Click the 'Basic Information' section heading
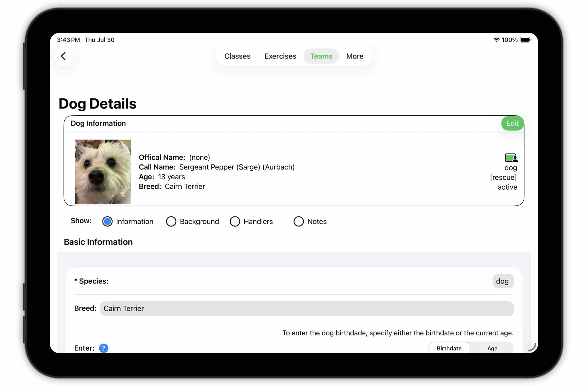 coord(98,242)
